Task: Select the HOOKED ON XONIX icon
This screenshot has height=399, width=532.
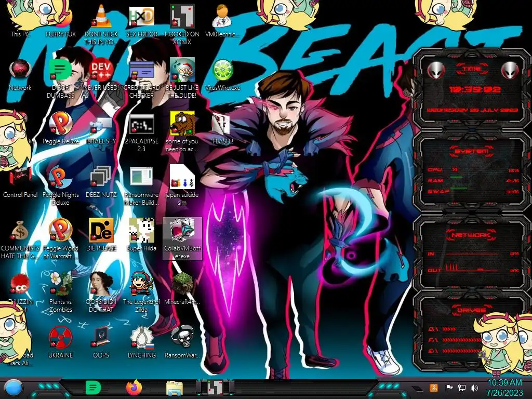Action: point(182,24)
